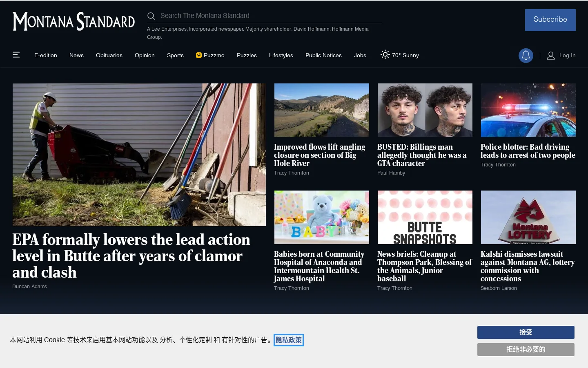Read Babies born at Community Hospital story
Image resolution: width=588 pixels, height=368 pixels.
[x=319, y=266]
